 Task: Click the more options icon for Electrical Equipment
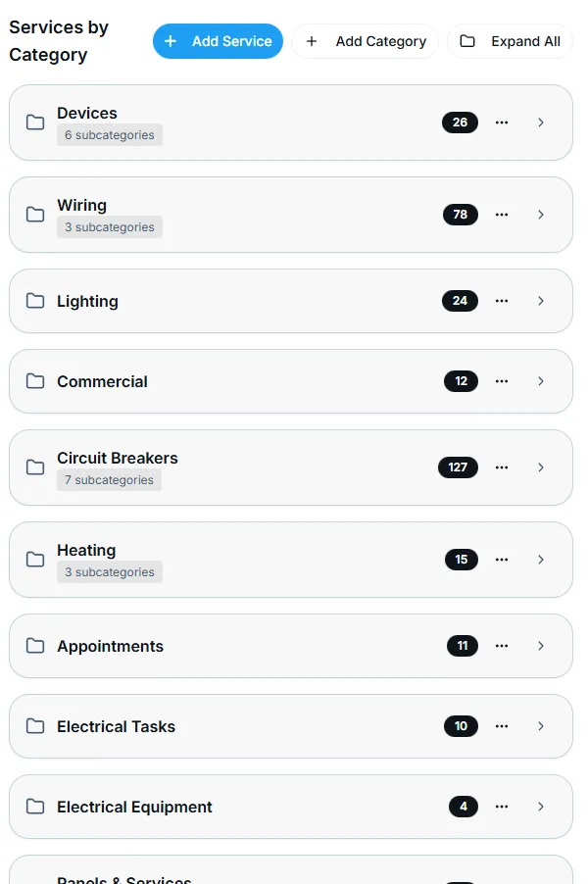(502, 807)
